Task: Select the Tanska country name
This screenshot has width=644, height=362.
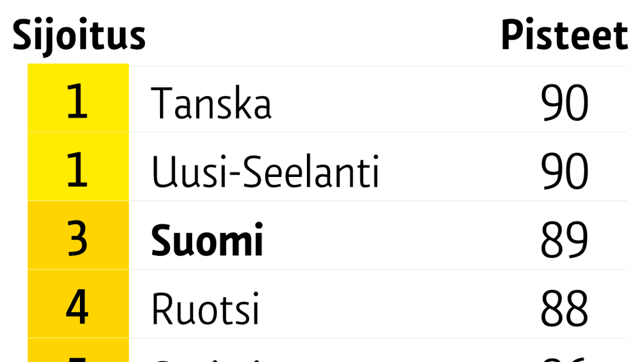Action: coord(211,104)
